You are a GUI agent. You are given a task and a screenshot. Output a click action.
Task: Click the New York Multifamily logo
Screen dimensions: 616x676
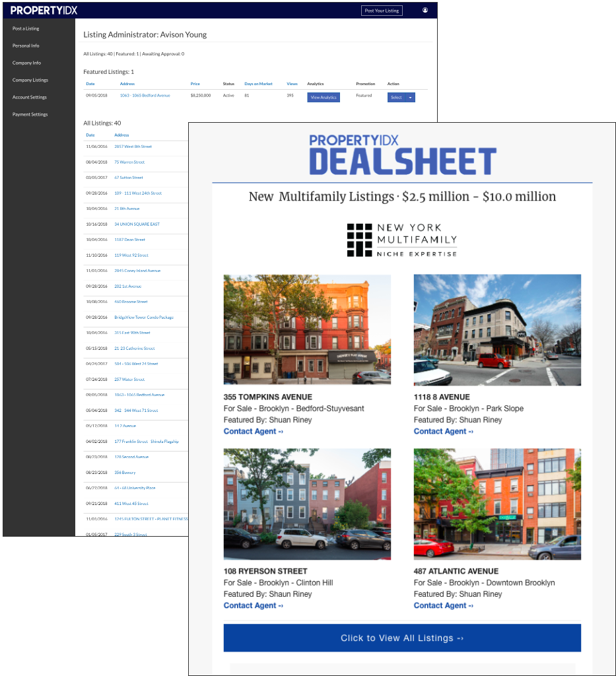pyautogui.click(x=402, y=240)
